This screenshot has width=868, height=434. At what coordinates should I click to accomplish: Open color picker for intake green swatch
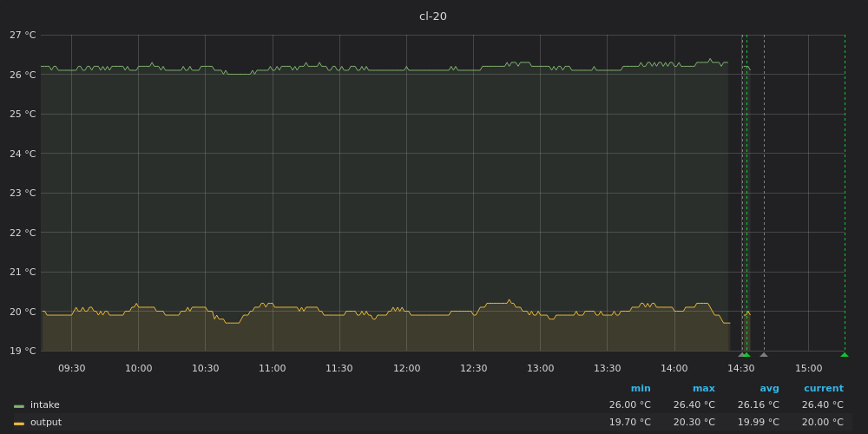coord(19,405)
